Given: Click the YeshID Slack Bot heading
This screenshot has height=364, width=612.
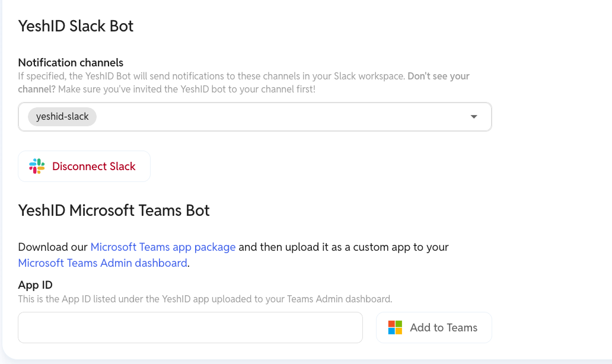Looking at the screenshot, I should (x=76, y=26).
